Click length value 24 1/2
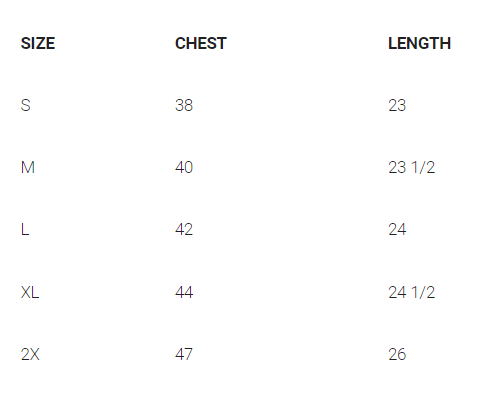The image size is (495, 407). (412, 292)
